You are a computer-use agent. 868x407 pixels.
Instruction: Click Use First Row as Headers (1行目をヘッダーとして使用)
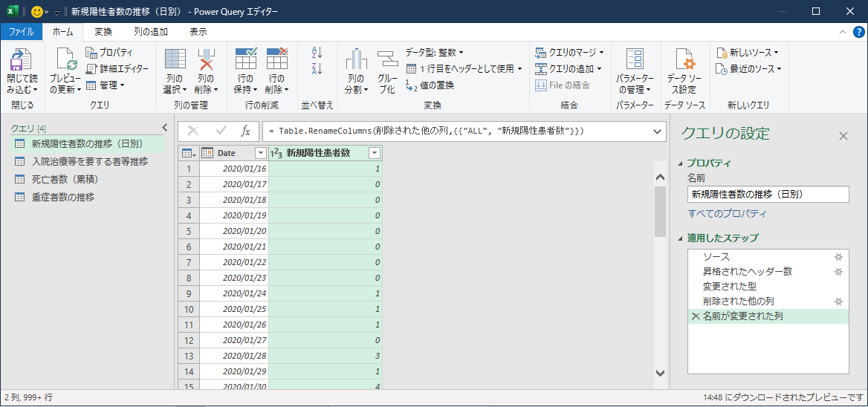[x=464, y=69]
